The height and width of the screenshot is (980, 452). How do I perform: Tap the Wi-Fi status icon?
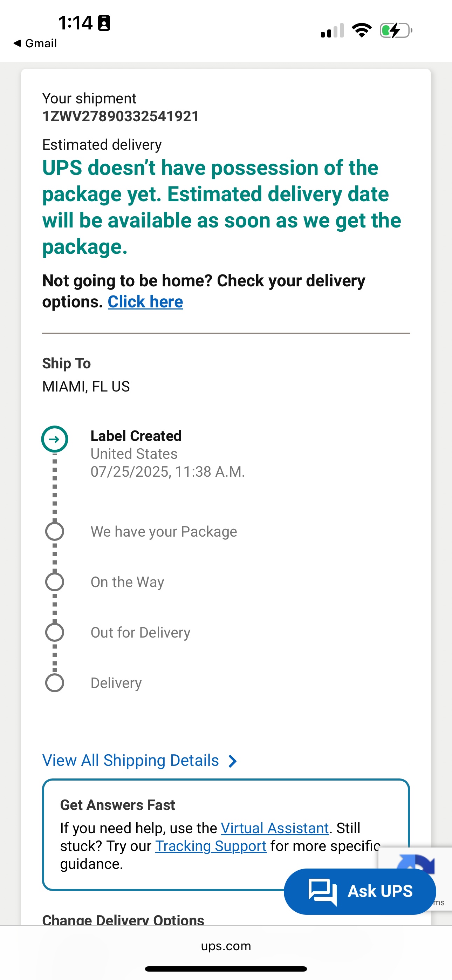click(362, 30)
